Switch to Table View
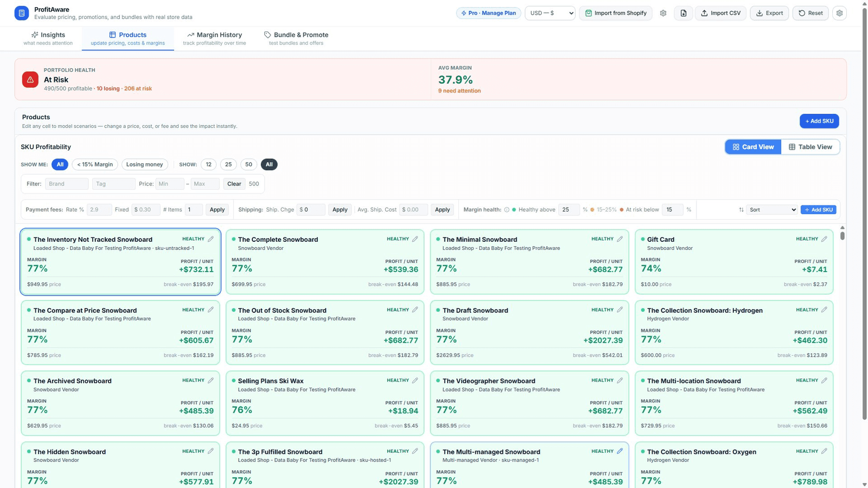The image size is (868, 488). tap(810, 147)
